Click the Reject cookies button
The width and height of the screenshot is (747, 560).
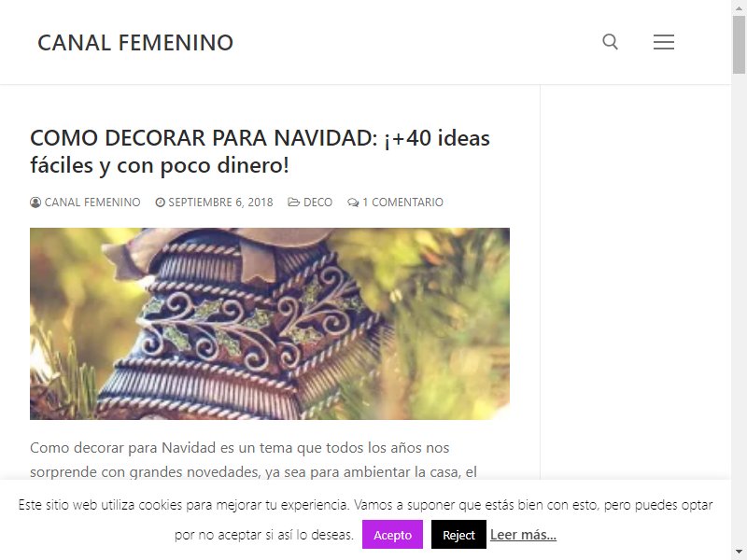pos(458,534)
